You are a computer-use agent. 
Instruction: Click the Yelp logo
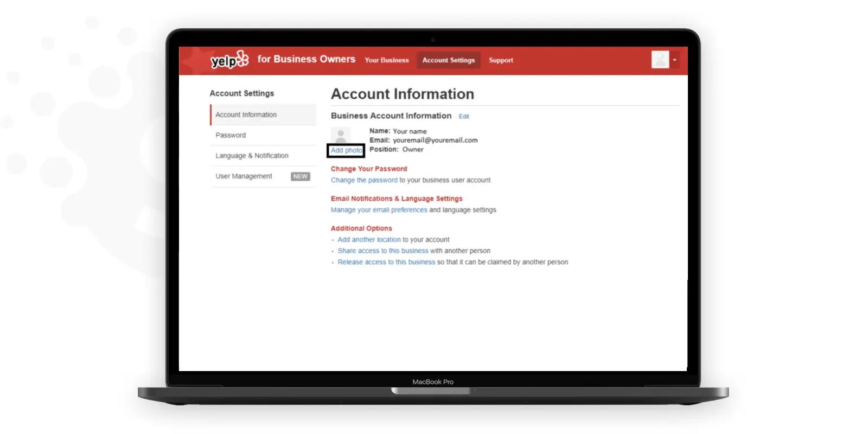tap(229, 60)
